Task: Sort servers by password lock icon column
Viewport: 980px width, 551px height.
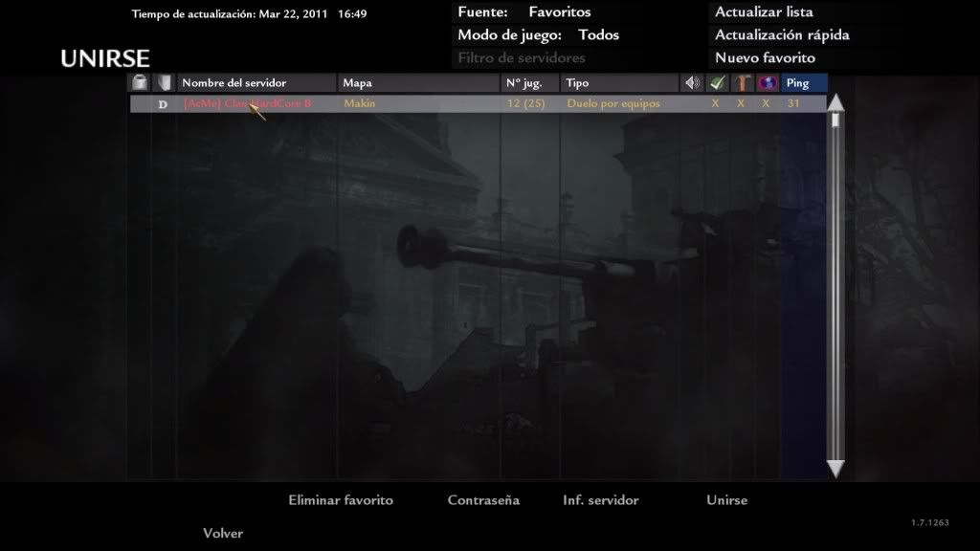Action: (140, 82)
